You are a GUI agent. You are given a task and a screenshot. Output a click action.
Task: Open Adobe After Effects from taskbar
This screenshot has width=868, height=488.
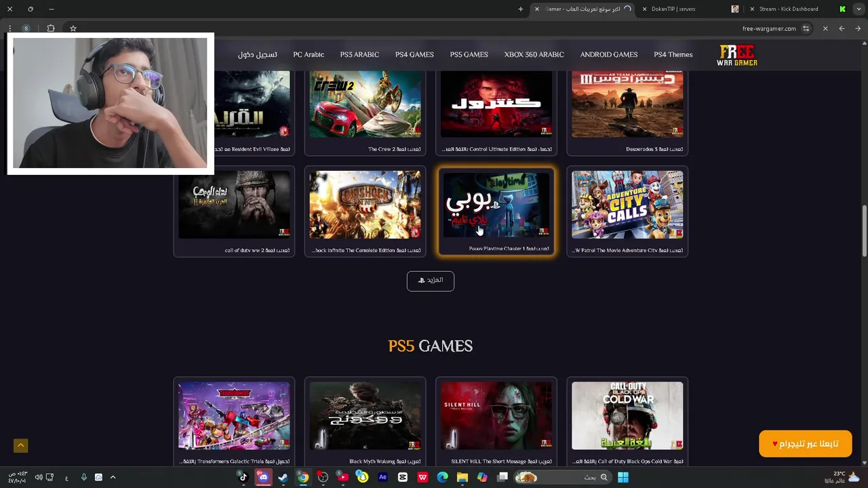pos(382,477)
